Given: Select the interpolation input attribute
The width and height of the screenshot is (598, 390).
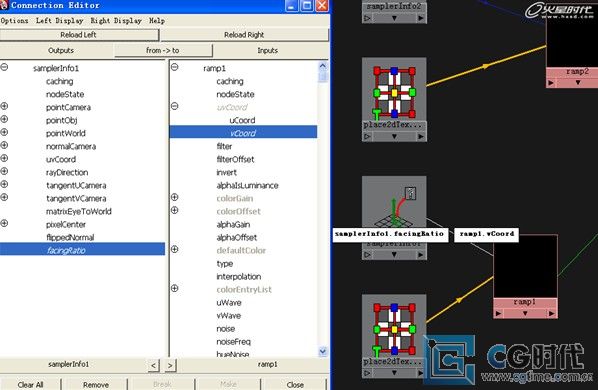Looking at the screenshot, I should (x=239, y=276).
